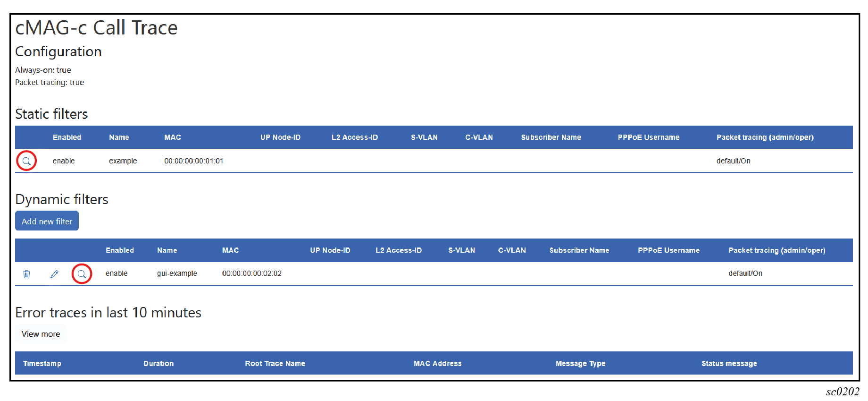
Task: Click default/On value in the gui-example row
Action: click(745, 273)
